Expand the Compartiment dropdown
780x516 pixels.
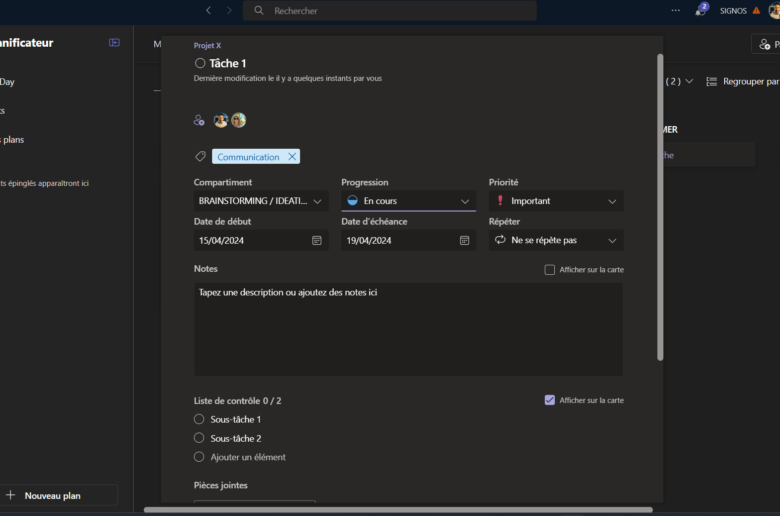click(x=261, y=201)
